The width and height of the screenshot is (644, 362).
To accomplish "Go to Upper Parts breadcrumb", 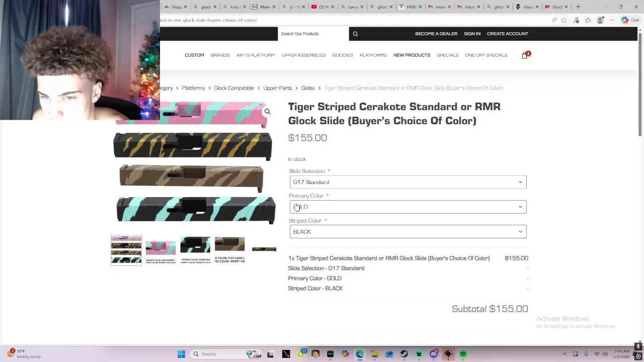I will [277, 88].
